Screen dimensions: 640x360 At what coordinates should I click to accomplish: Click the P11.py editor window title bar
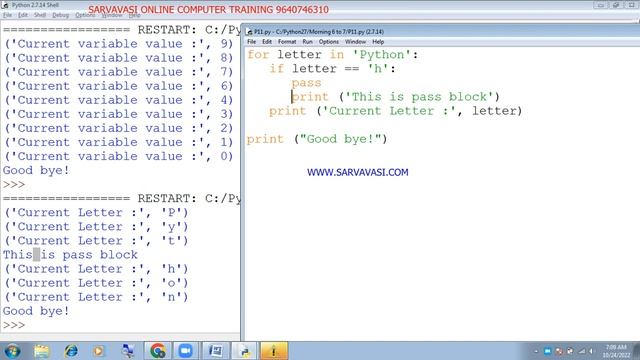point(441,32)
